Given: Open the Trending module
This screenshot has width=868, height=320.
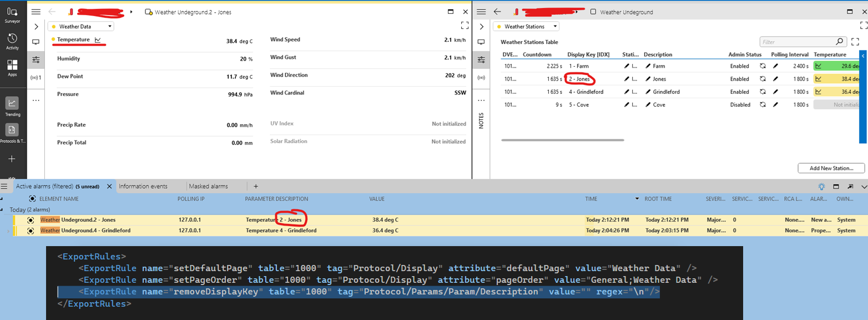Looking at the screenshot, I should coord(12,106).
